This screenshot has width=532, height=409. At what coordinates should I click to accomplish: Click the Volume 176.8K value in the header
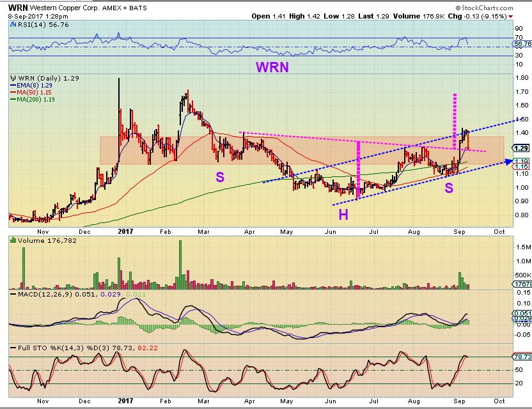(419, 16)
